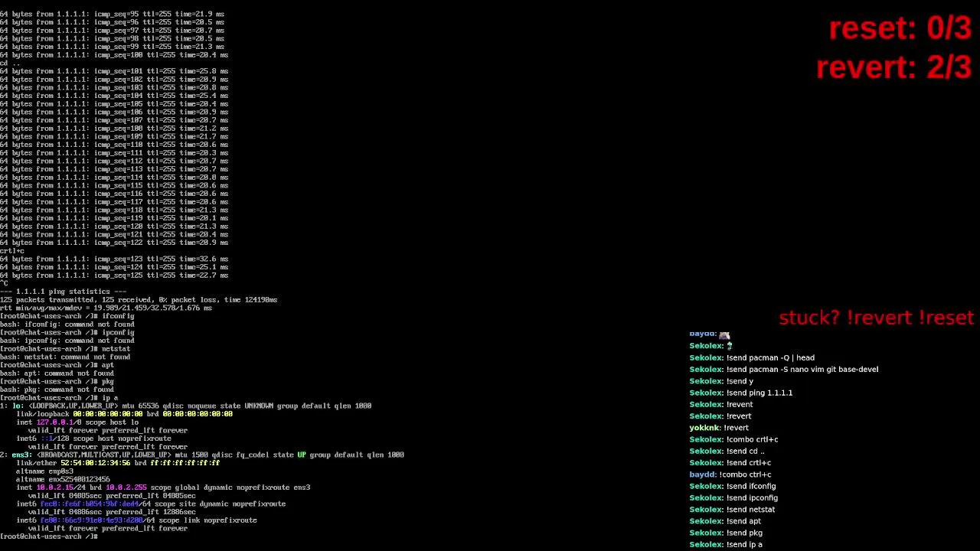980x551 pixels.
Task: Click "bash: ipconfig: command not found" line
Action: 67,341
